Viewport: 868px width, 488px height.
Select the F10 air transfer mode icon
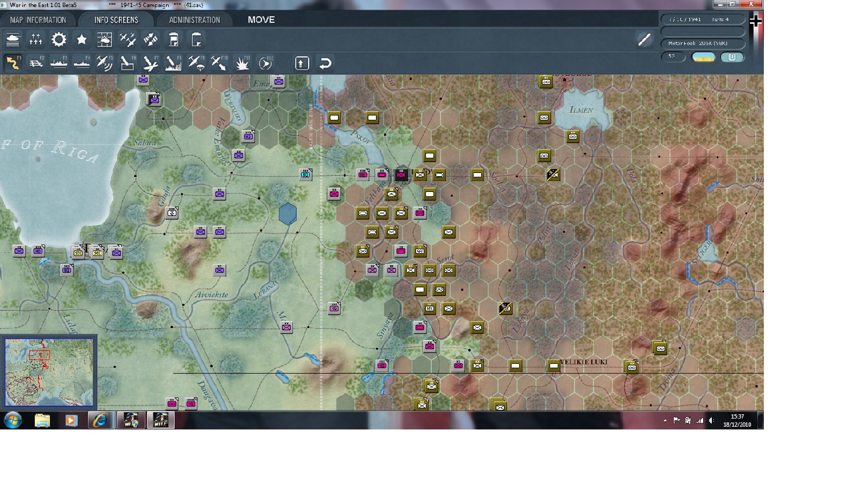219,63
